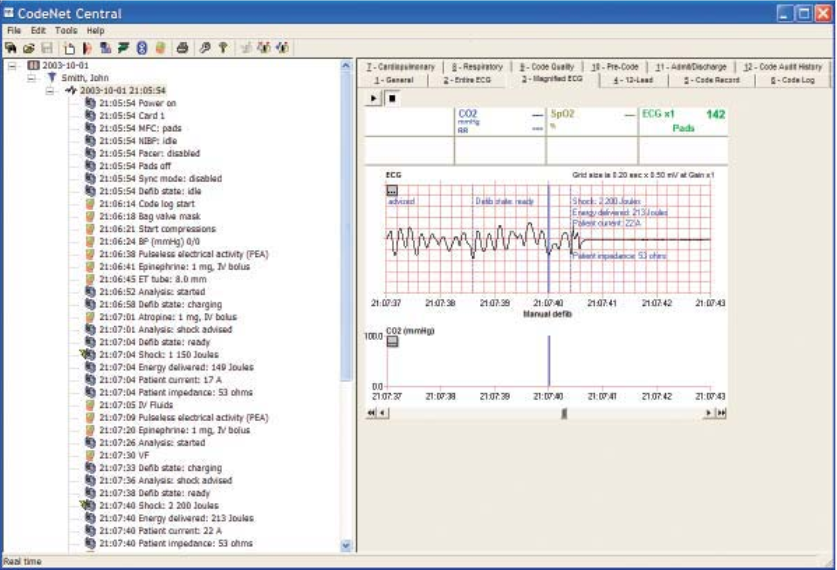Collapse the Smith, John patient node
The width and height of the screenshot is (837, 570).
31,78
